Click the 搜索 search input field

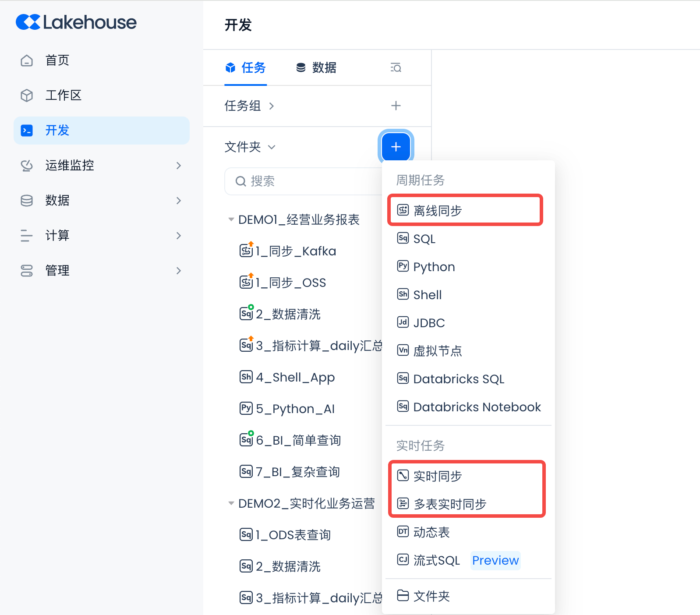[307, 181]
